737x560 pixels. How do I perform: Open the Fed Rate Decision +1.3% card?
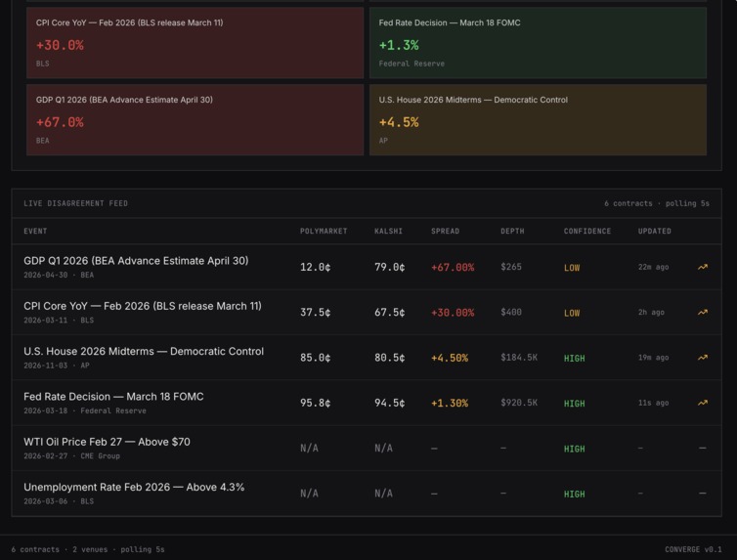538,43
